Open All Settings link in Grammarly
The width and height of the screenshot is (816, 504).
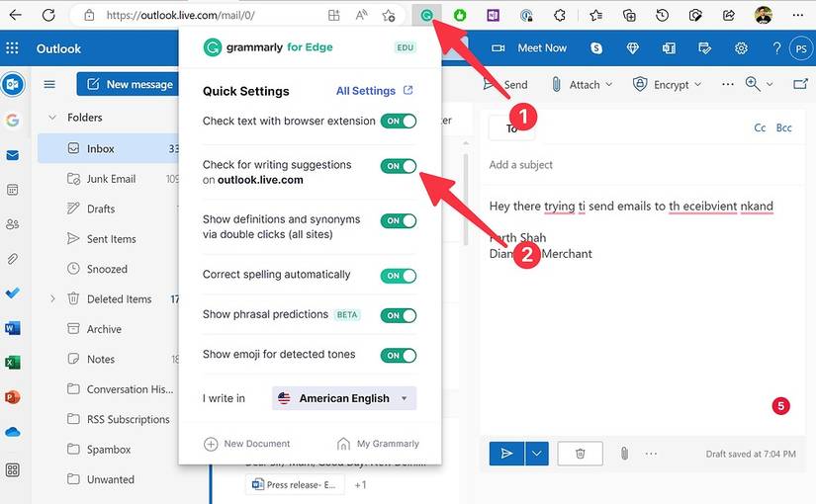374,91
